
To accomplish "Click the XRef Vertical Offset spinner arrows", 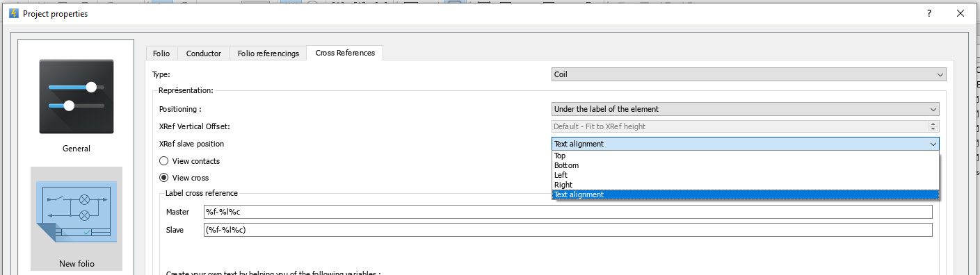I will coord(933,126).
